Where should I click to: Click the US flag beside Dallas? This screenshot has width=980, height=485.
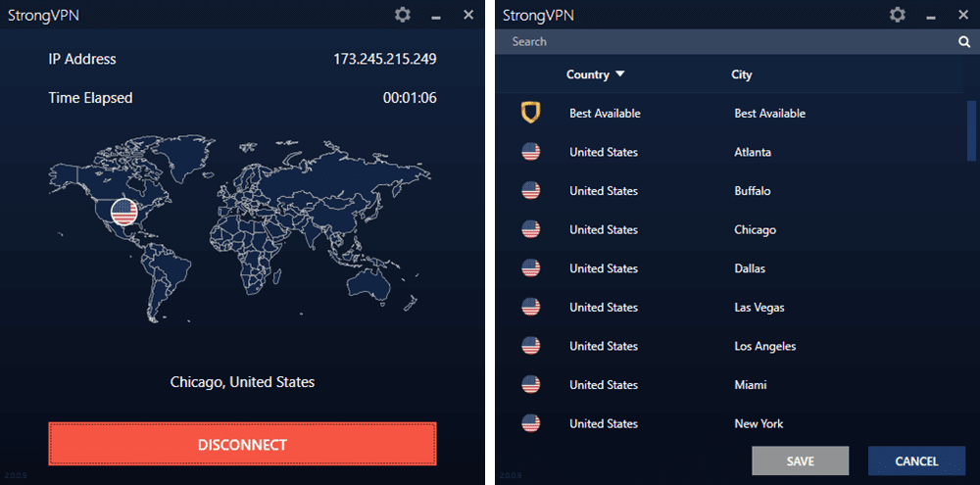pyautogui.click(x=530, y=268)
